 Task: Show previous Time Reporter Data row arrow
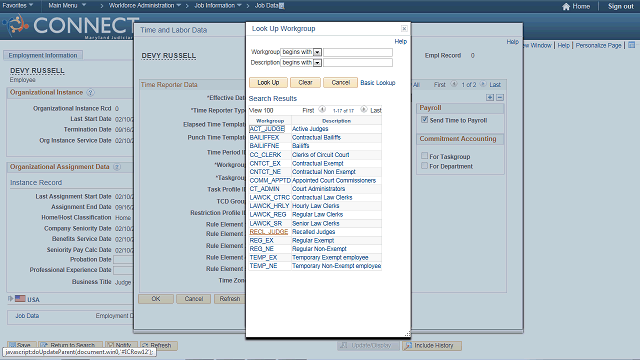[454, 84]
